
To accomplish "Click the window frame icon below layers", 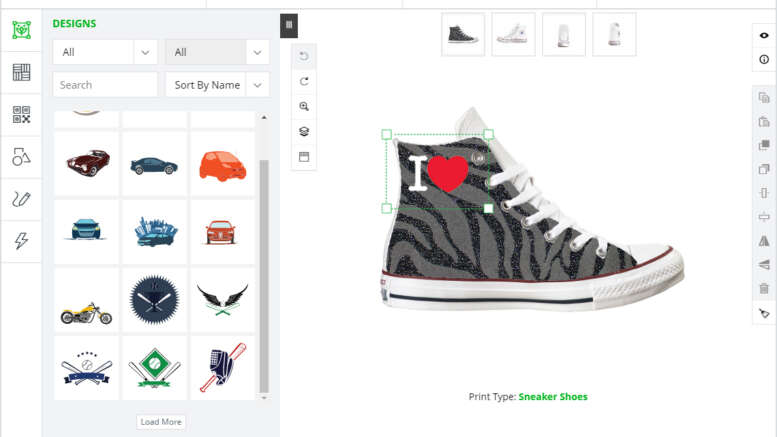I will 304,157.
